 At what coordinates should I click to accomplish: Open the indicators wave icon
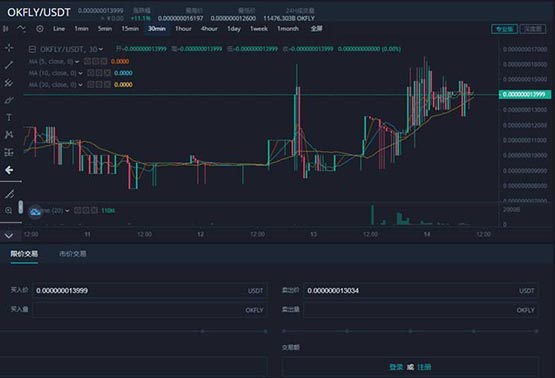(x=21, y=29)
